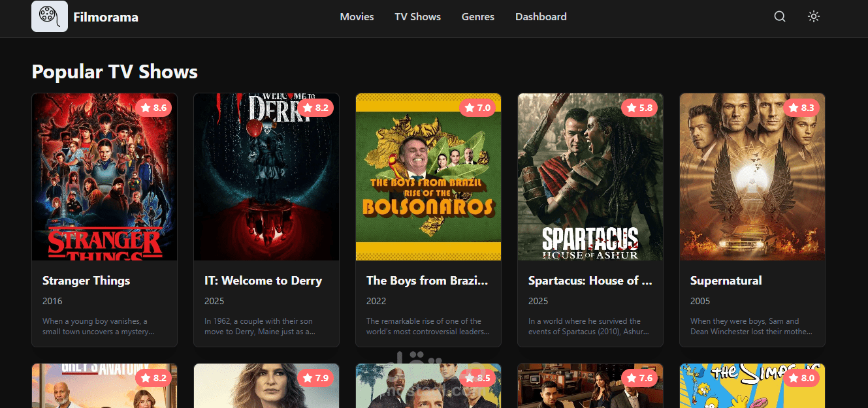Open the Genres menu
The width and height of the screenshot is (868, 408).
(x=478, y=17)
